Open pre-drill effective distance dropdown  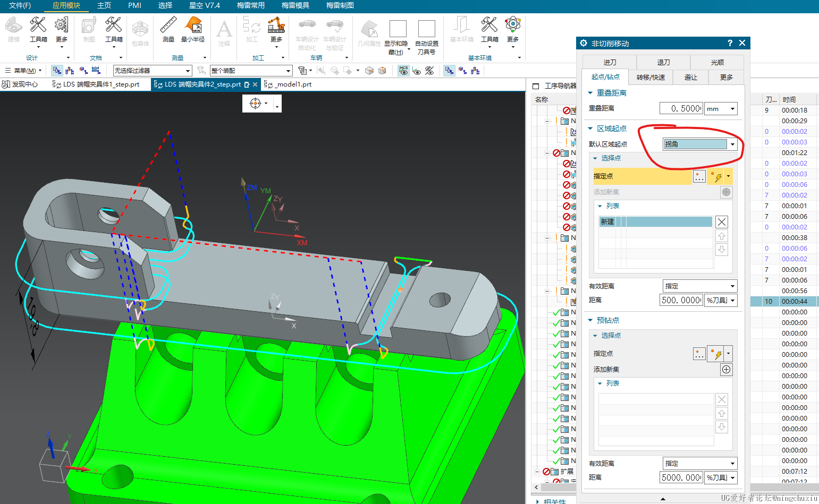tap(700, 464)
